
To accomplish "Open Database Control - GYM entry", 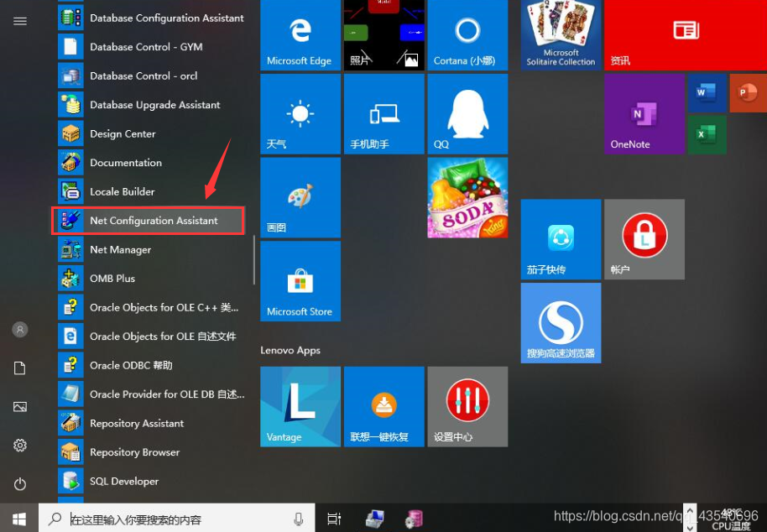I will click(152, 47).
